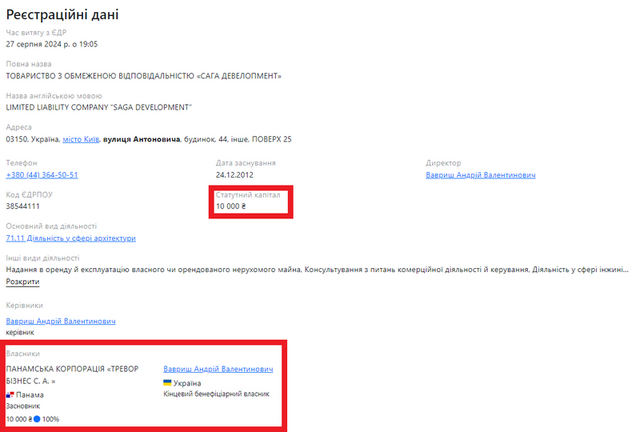Click the вулиця Антоновича address text
640x432 pixels.
141,139
